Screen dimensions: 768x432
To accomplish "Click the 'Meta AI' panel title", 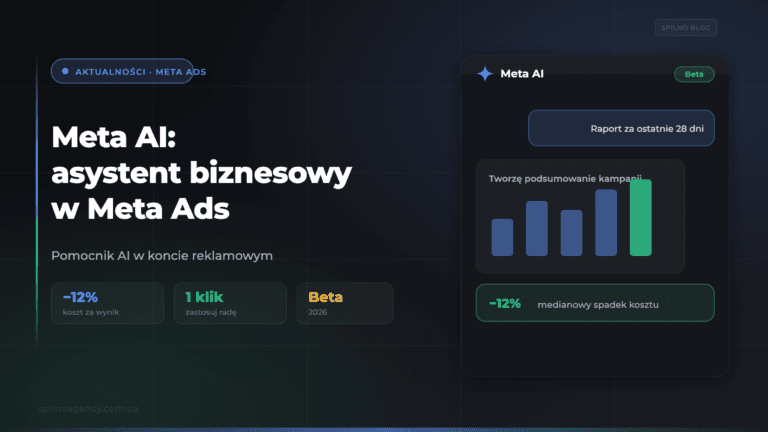I will pos(522,74).
